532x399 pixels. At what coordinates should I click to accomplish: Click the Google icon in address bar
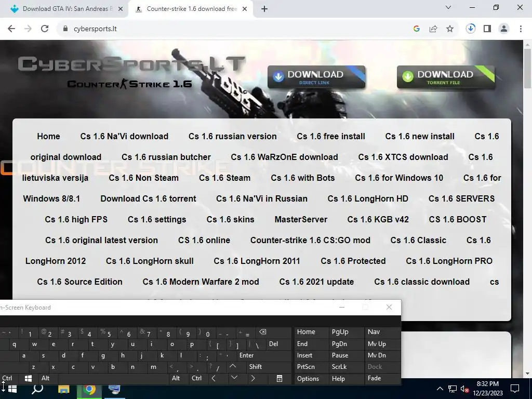pos(417,29)
